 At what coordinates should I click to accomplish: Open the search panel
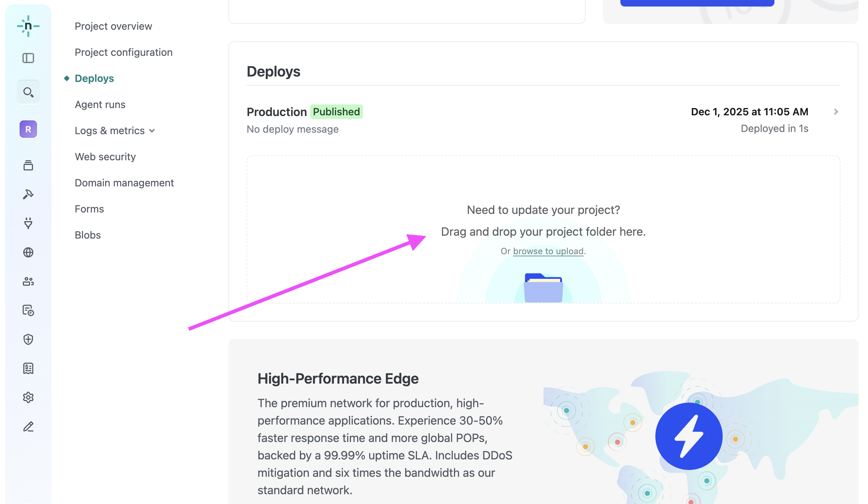point(28,92)
